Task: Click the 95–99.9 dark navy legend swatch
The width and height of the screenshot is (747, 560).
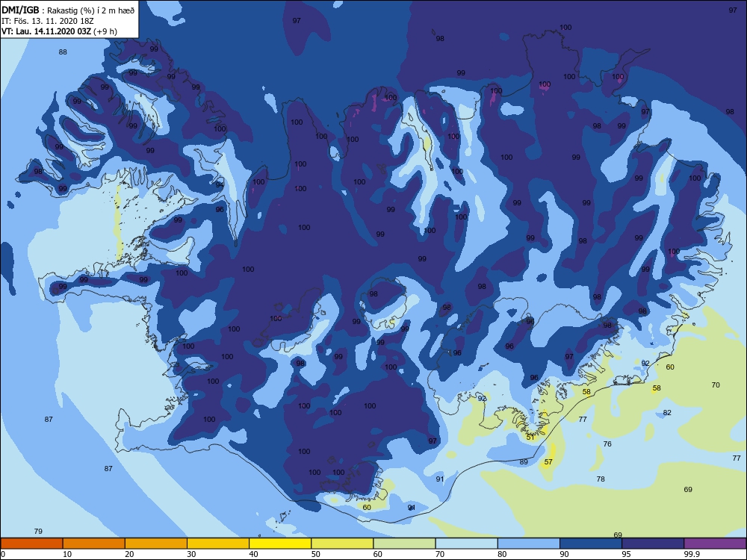Action: 653,544
